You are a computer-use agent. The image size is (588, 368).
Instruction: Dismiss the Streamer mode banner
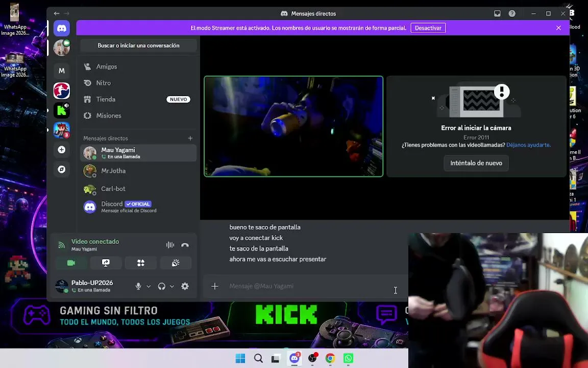(558, 28)
